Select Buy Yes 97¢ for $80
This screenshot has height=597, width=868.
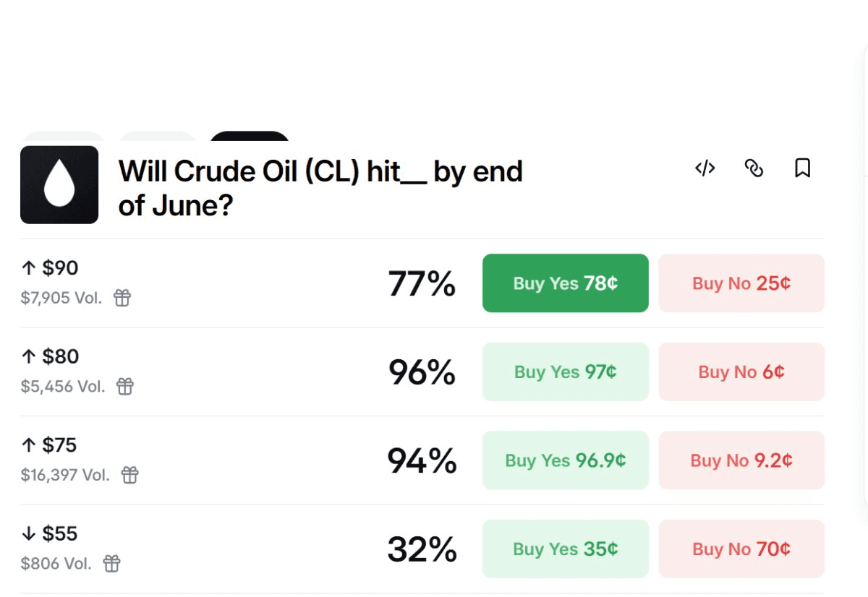coord(565,371)
